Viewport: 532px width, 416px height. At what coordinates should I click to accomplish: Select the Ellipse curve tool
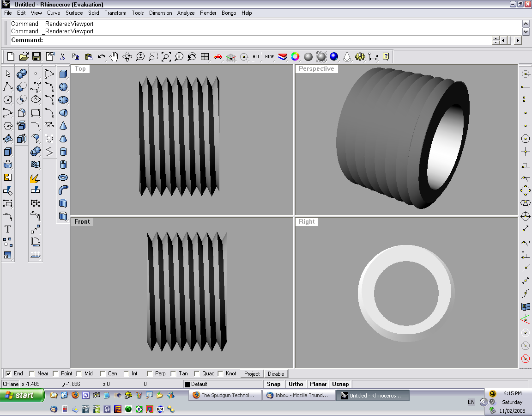(x=36, y=99)
